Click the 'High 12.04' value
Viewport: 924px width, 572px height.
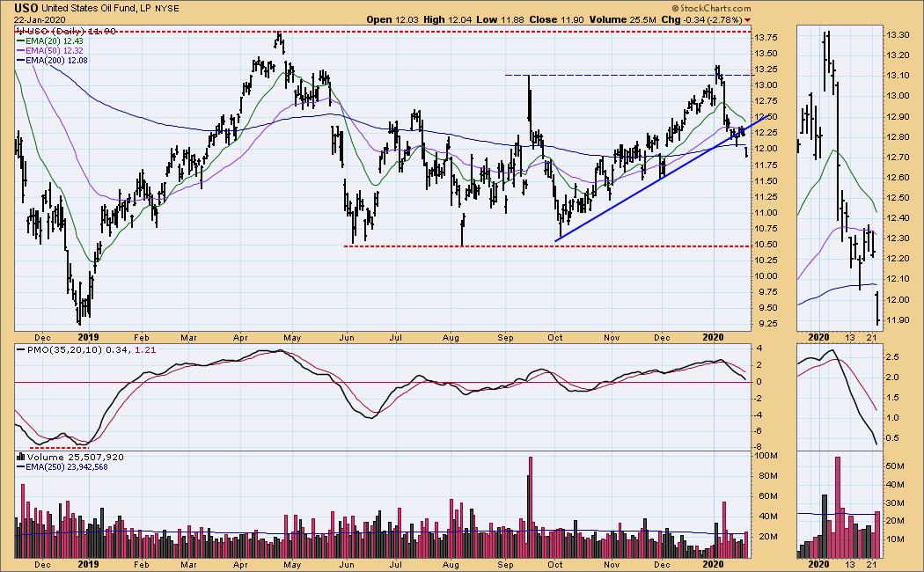(x=447, y=19)
